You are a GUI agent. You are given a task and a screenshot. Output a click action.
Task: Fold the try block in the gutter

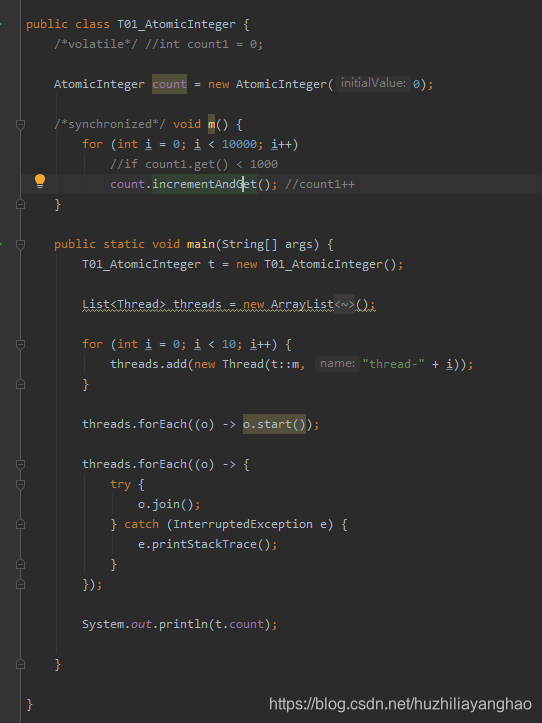(x=20, y=484)
